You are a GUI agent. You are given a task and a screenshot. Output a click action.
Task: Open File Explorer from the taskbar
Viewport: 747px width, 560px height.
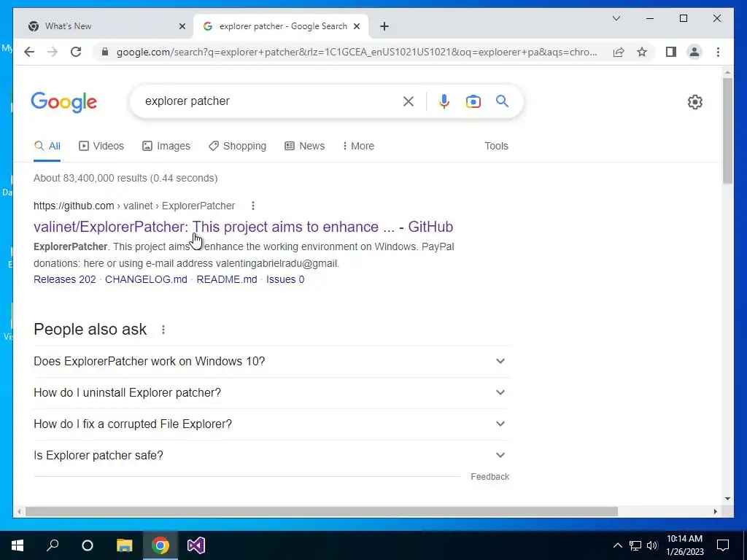(x=124, y=545)
